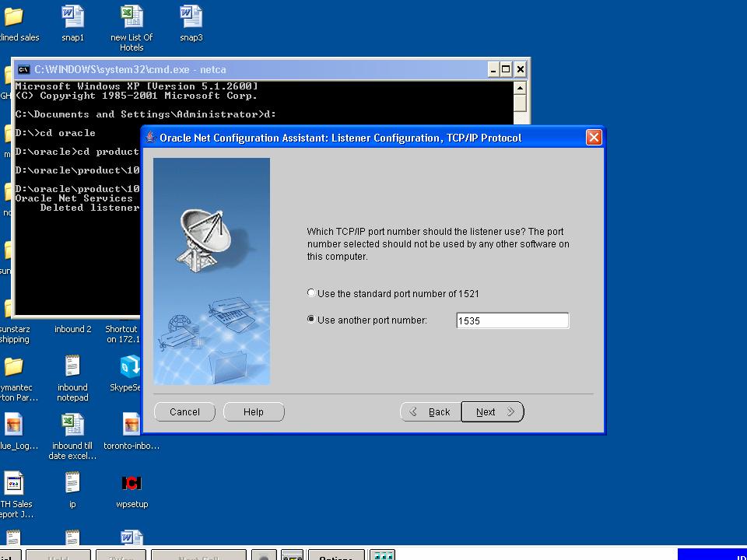Maximize the cmd.exe netca window
The height and width of the screenshot is (560, 747).
pyautogui.click(x=506, y=69)
